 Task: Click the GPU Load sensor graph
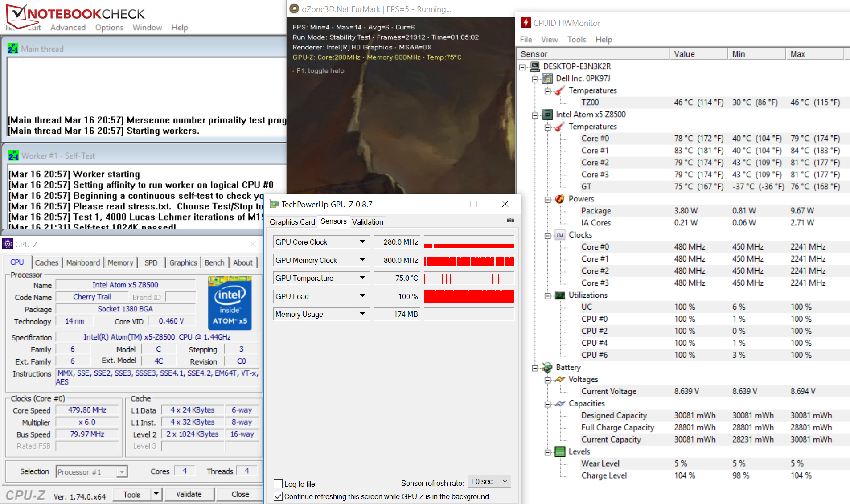[x=469, y=296]
